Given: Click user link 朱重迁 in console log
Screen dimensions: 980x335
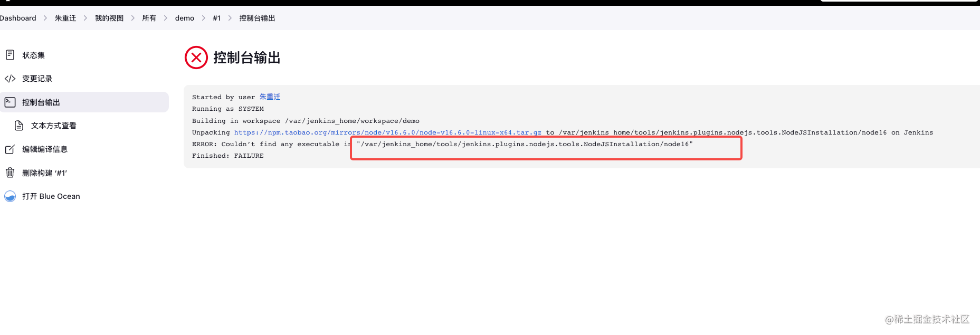Looking at the screenshot, I should pyautogui.click(x=270, y=97).
